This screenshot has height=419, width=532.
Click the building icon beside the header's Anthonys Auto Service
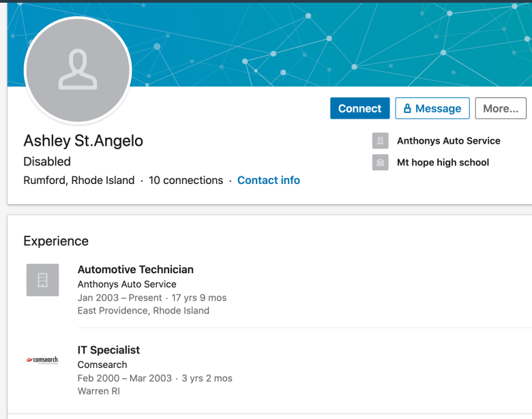(380, 141)
